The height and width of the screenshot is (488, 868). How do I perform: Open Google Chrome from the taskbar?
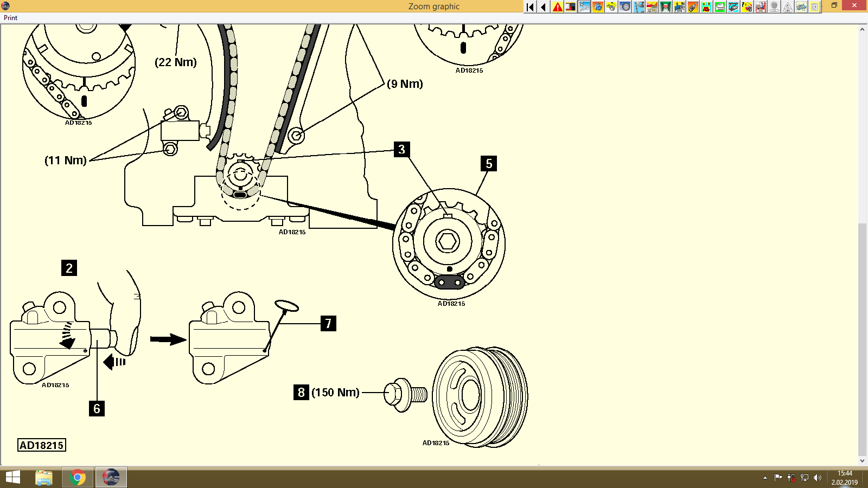coord(77,477)
